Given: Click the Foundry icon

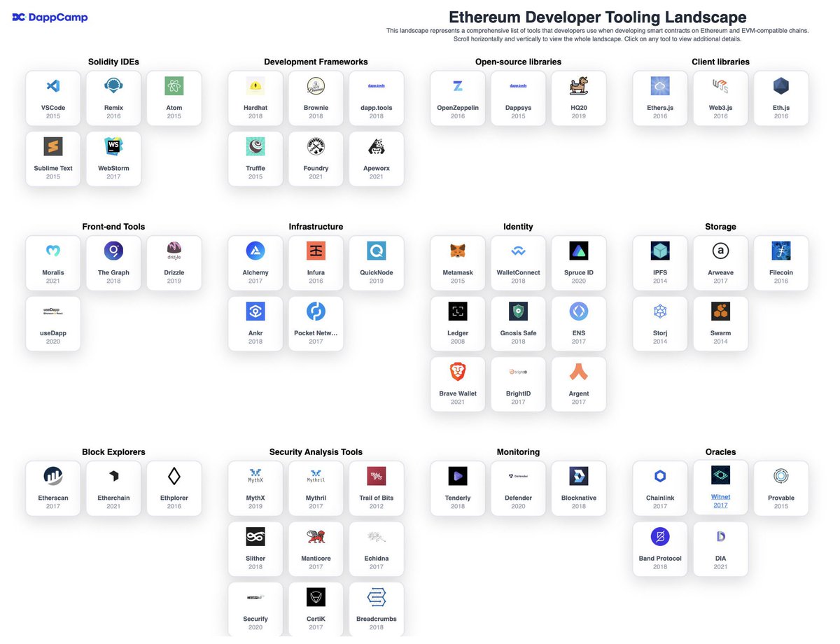Looking at the screenshot, I should 316,146.
